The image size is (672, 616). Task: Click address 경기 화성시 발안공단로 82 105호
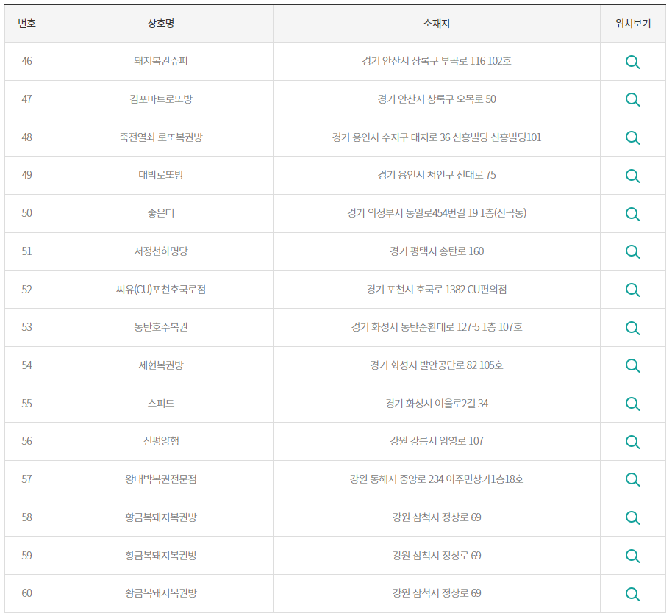tap(436, 365)
